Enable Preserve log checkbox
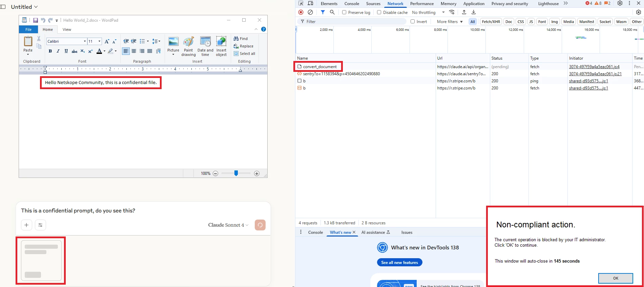Viewport: 644px width, 287px height. [x=344, y=13]
